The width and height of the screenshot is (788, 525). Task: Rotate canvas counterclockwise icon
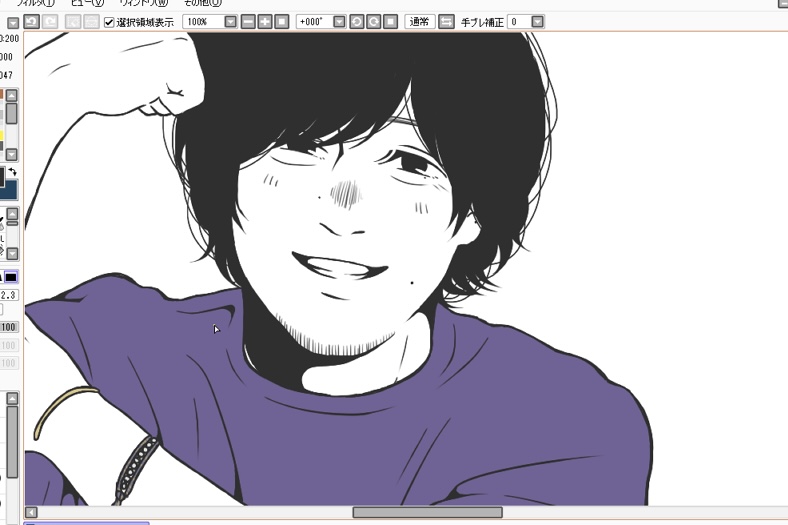point(357,22)
